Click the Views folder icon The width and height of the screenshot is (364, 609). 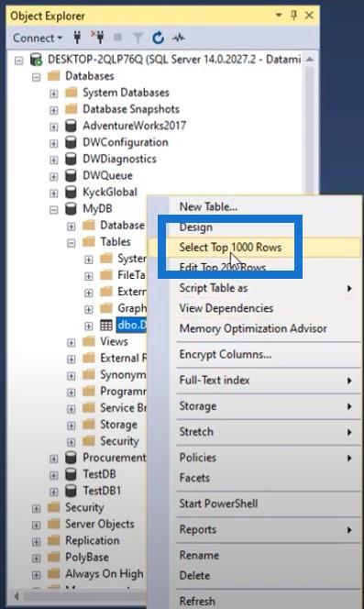[89, 341]
